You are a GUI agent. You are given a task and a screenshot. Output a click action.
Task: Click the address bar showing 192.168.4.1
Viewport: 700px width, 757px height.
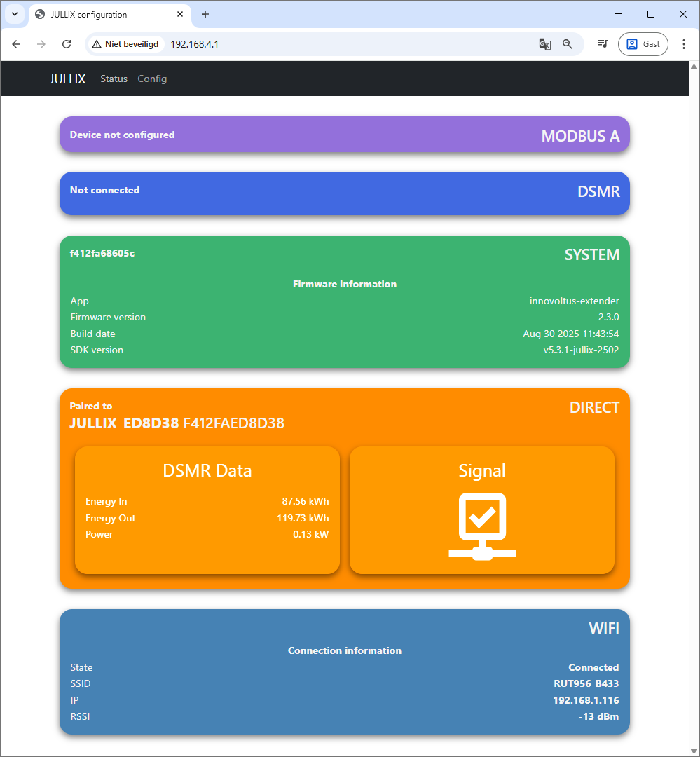(343, 44)
